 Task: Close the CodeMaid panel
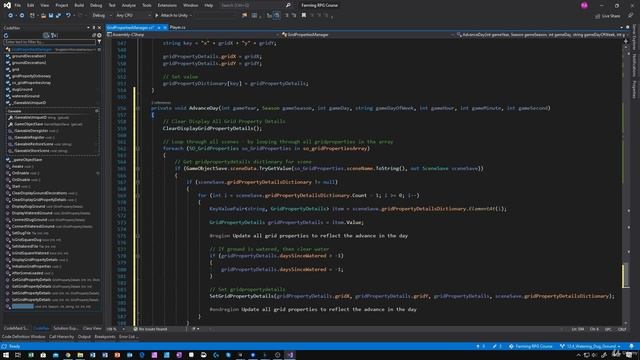pos(99,28)
